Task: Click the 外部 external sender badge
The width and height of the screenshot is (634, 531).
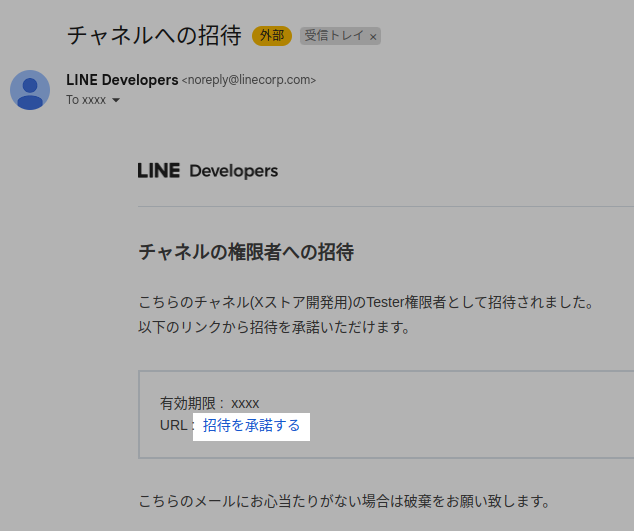Action: pyautogui.click(x=272, y=36)
